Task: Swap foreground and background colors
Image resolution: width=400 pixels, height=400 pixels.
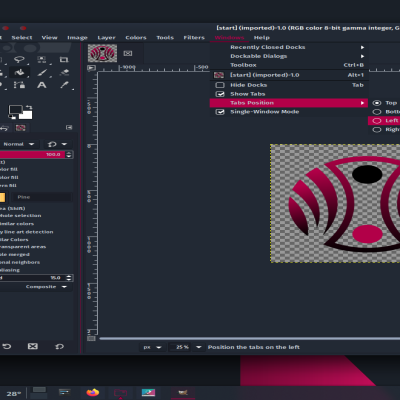Action: 29,107
